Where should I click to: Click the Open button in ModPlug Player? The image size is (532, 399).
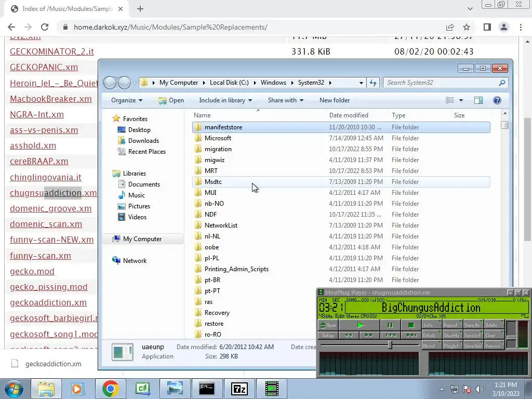click(x=328, y=325)
